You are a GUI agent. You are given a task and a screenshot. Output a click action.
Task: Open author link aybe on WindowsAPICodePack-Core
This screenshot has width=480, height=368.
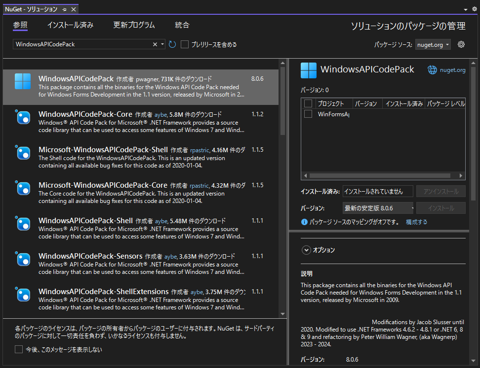click(x=161, y=115)
